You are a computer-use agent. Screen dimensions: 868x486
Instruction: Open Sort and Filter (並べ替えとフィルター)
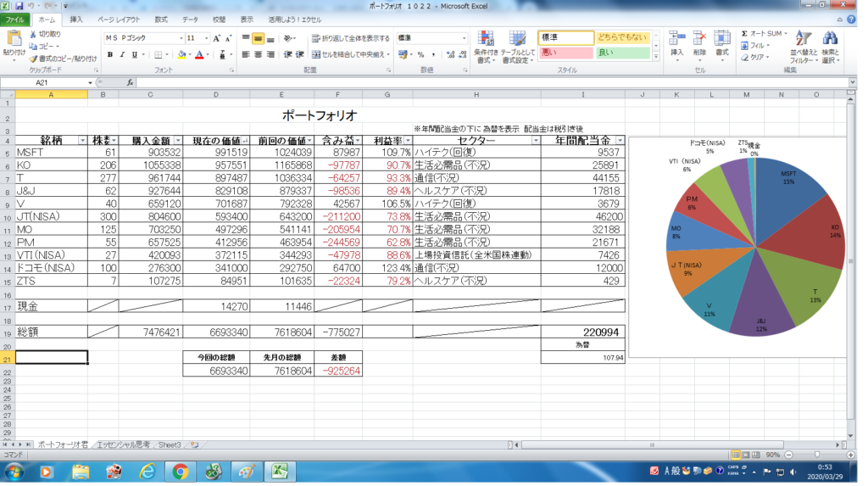click(804, 47)
